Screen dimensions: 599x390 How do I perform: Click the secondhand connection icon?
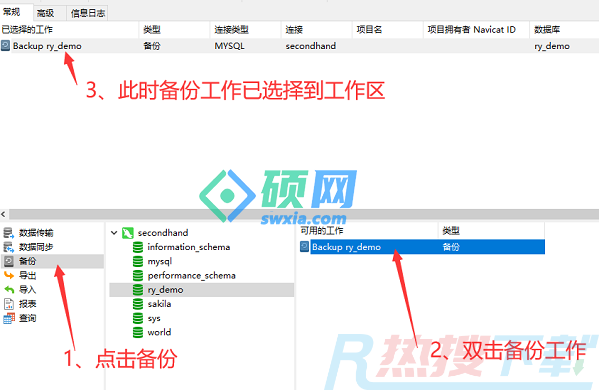[128, 233]
